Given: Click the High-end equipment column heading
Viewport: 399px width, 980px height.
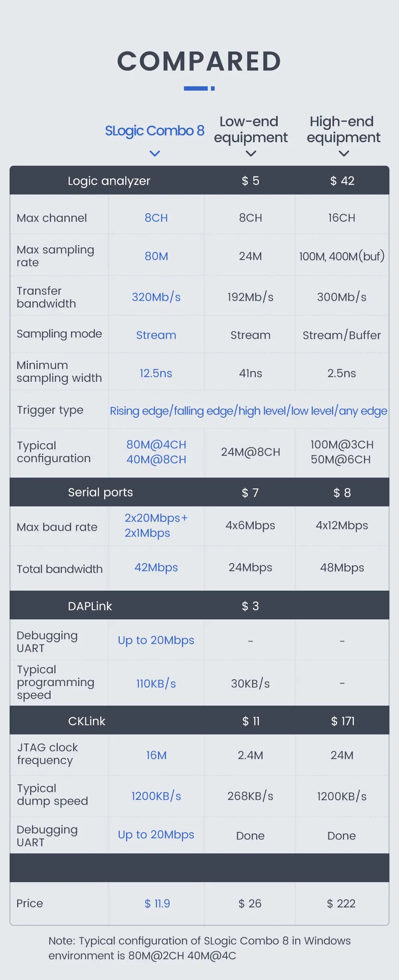Looking at the screenshot, I should pyautogui.click(x=343, y=129).
